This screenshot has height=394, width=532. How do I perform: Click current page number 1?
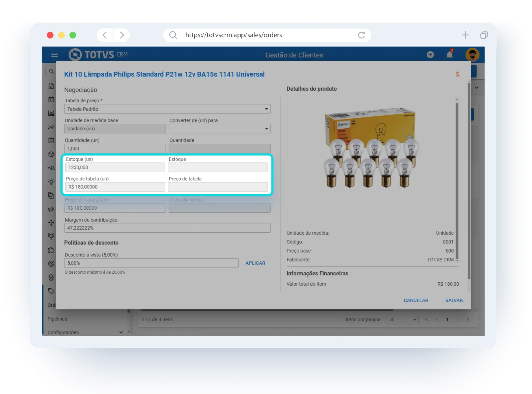pos(447,319)
